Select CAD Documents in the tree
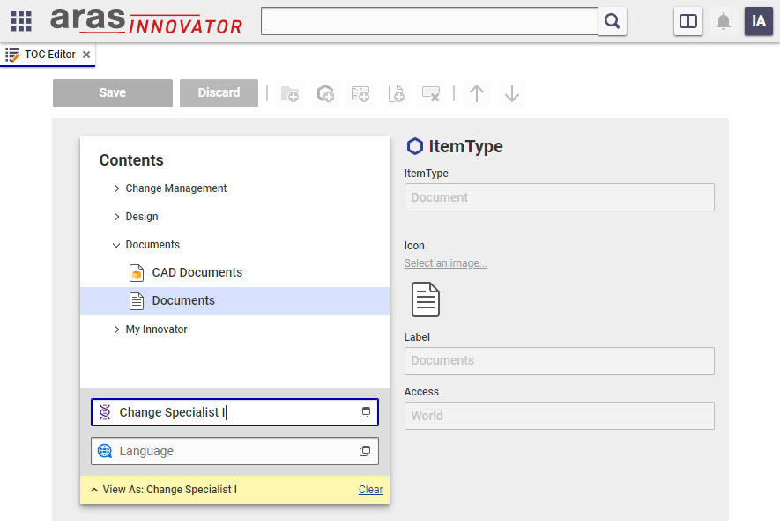Screen dimensions: 780x532 tap(234, 272)
